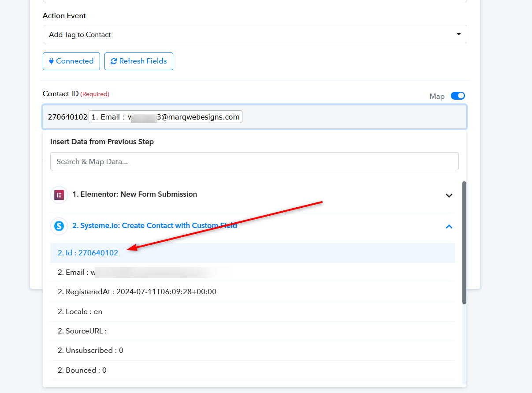
Task: Select 2. Unsubscribed : 0
Action: (253, 350)
